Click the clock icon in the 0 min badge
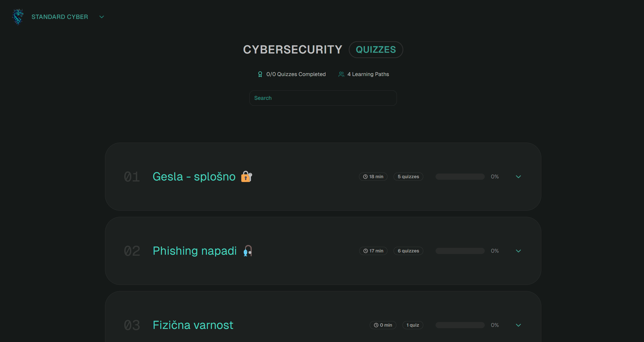Screen dimensions: 644x342 click(x=376, y=325)
